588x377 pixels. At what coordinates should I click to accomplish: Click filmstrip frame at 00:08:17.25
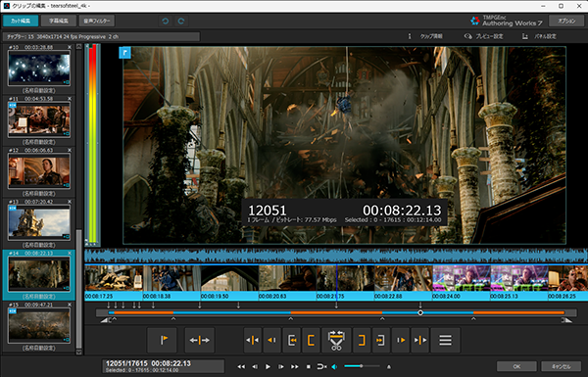114,278
